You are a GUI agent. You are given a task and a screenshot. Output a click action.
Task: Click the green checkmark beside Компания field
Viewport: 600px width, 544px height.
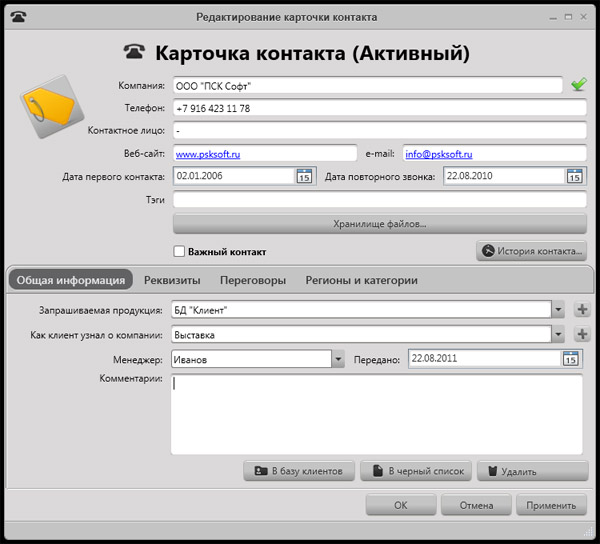pyautogui.click(x=579, y=84)
